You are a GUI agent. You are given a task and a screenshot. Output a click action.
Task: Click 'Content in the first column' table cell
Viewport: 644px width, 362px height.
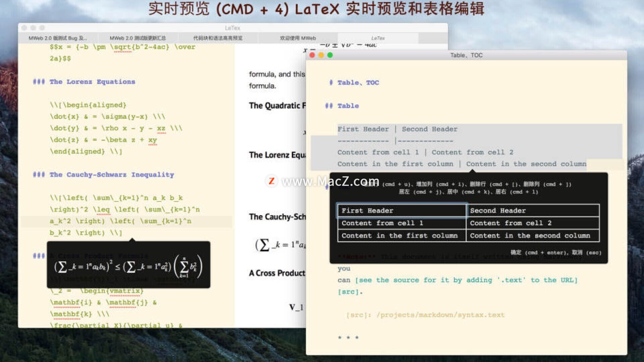402,236
